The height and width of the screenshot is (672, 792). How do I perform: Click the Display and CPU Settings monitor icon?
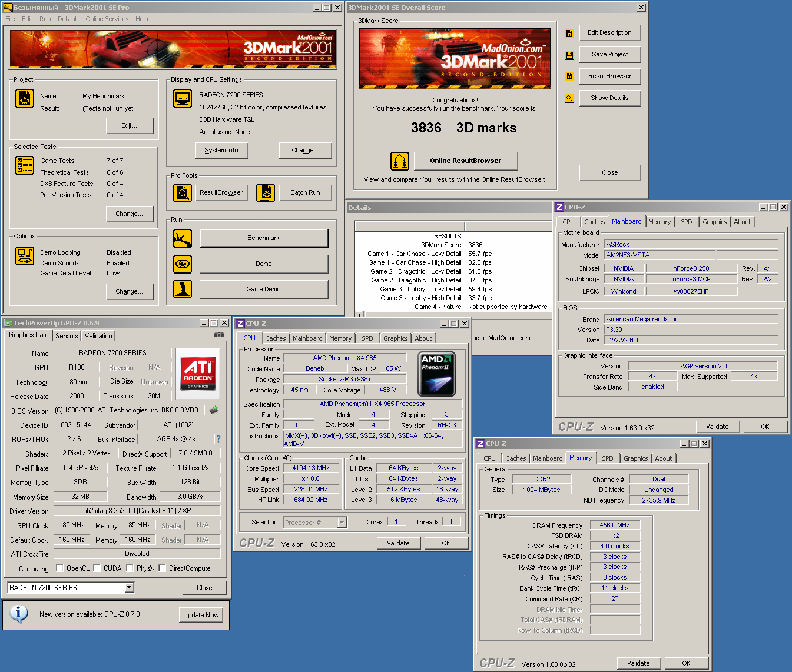[183, 98]
